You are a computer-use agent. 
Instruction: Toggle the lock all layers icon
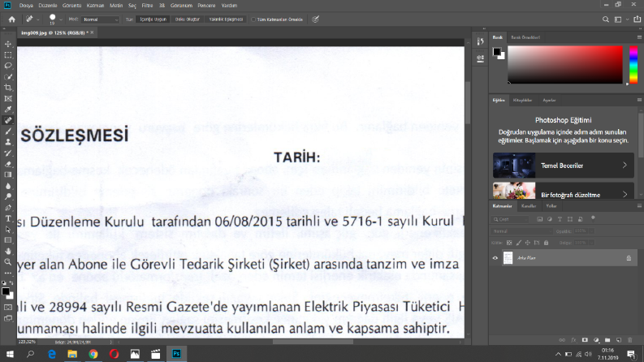tap(547, 243)
